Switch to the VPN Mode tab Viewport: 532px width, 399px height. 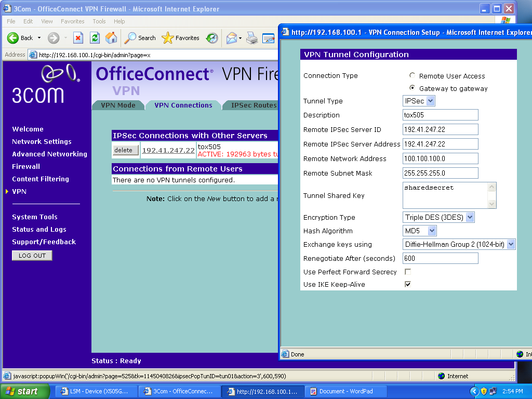point(118,105)
